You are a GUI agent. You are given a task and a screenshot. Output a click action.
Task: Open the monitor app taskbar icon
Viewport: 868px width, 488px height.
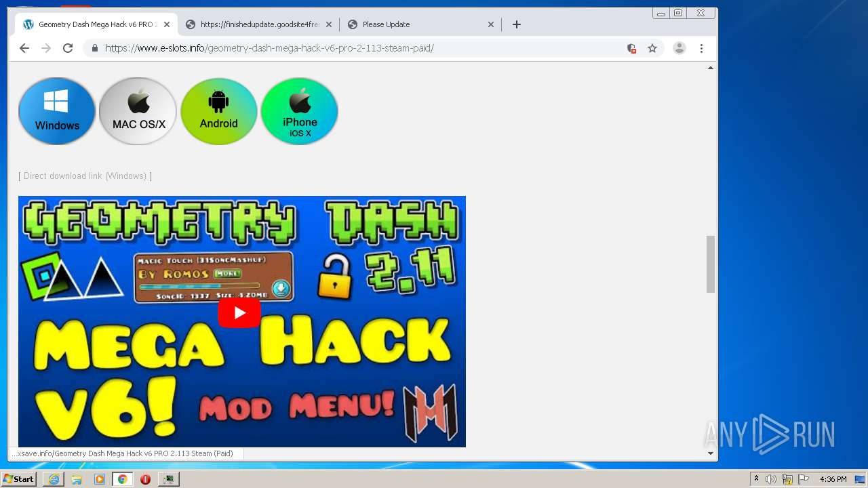(168, 479)
